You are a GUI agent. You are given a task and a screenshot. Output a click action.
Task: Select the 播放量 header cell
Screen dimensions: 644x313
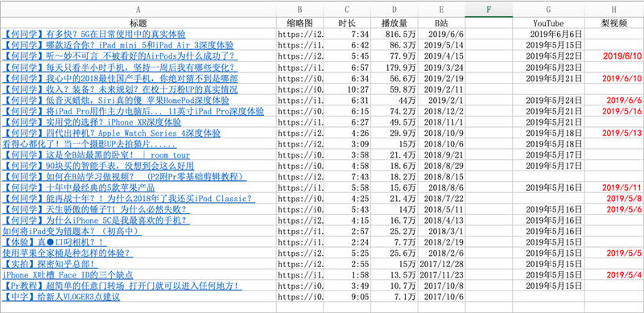(394, 23)
